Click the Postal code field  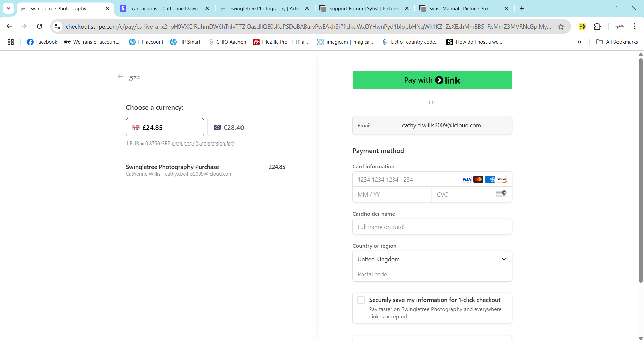432,274
